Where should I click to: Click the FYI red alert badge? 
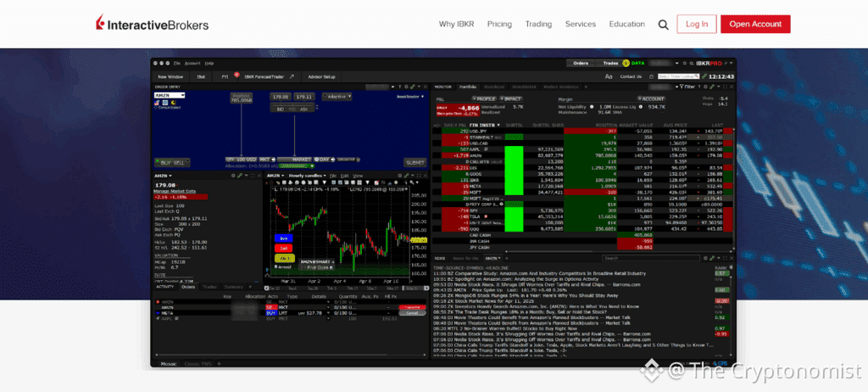click(x=236, y=75)
